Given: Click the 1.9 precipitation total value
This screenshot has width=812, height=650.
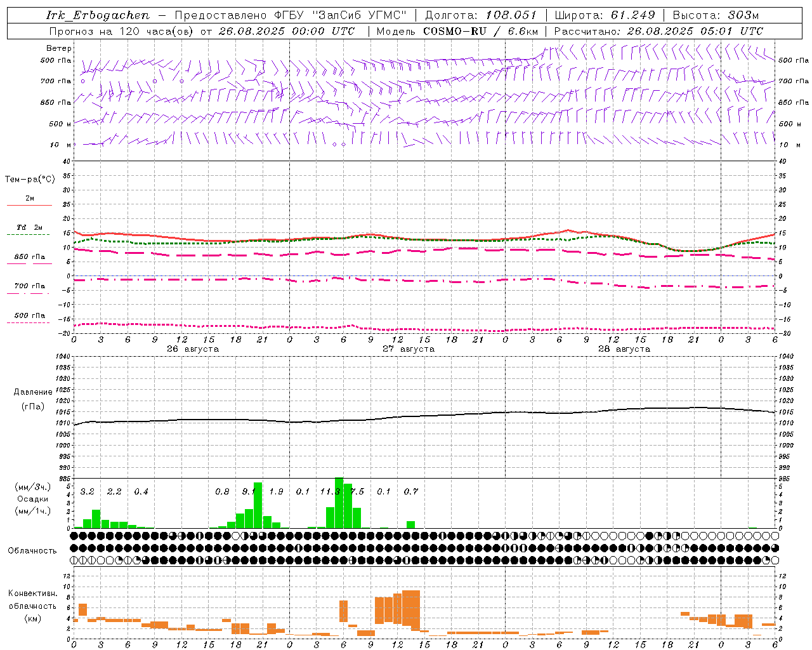Looking at the screenshot, I should click(276, 491).
